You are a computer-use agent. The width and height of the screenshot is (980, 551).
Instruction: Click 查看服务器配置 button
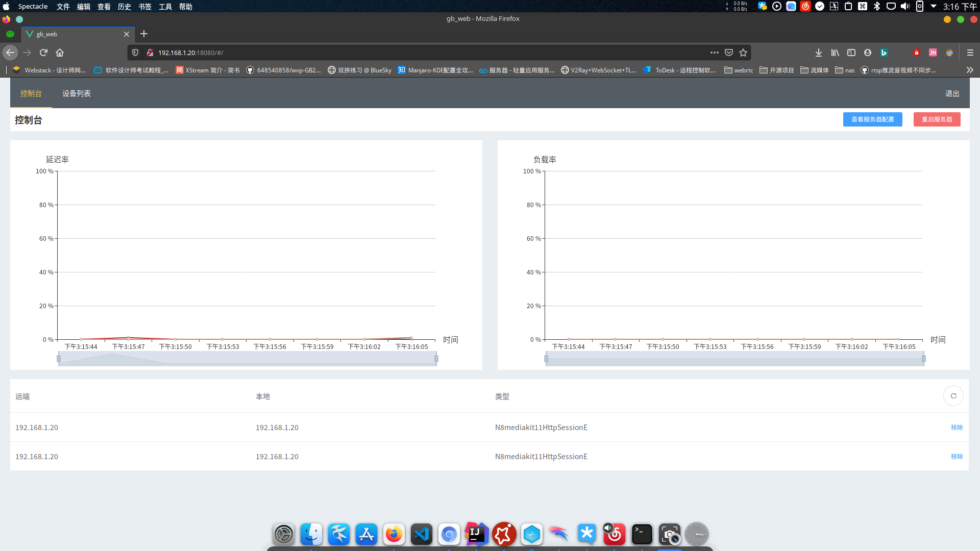tap(872, 119)
